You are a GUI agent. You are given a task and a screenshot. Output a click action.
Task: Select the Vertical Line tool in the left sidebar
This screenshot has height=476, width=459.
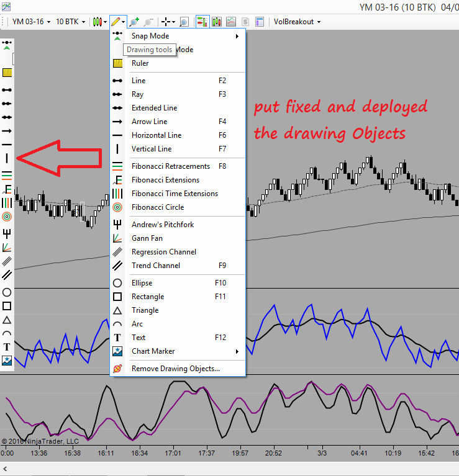click(7, 158)
